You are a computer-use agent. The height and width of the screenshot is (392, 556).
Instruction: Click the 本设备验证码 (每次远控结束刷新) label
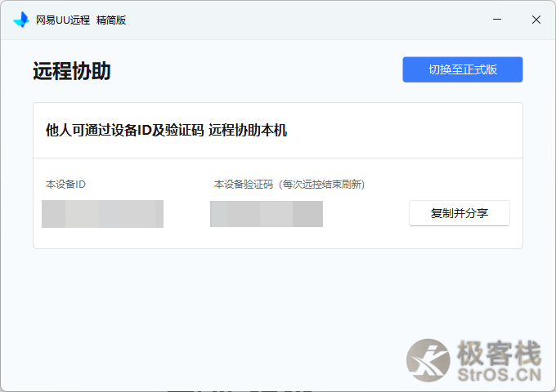click(x=289, y=184)
